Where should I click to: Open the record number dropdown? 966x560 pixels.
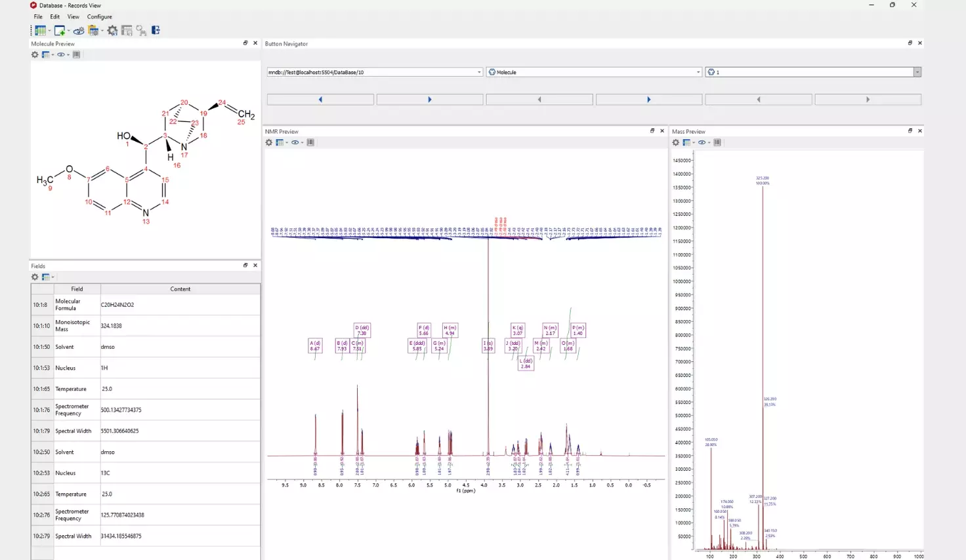917,72
